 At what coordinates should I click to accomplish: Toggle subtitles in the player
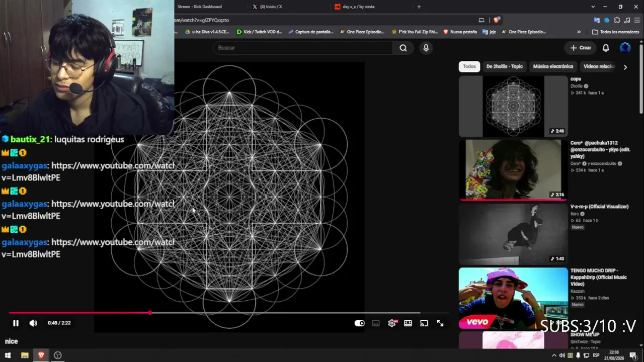(x=376, y=323)
